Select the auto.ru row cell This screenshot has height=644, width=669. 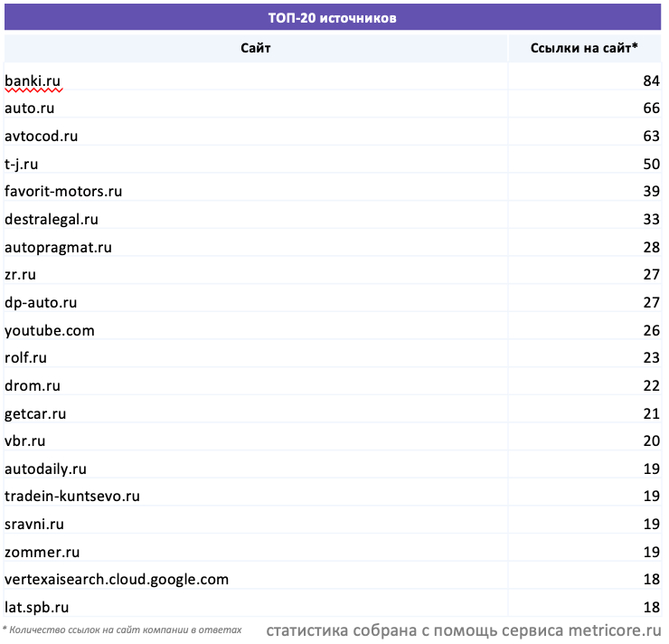[x=30, y=109]
